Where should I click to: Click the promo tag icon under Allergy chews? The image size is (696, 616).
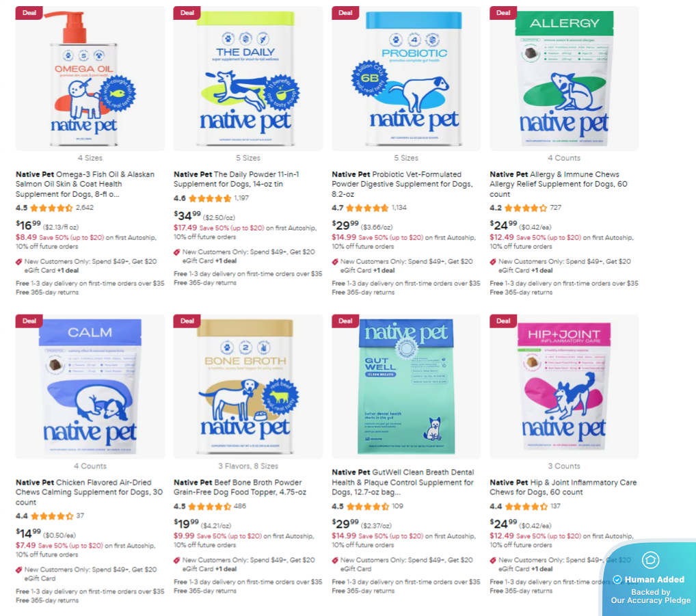click(x=493, y=262)
